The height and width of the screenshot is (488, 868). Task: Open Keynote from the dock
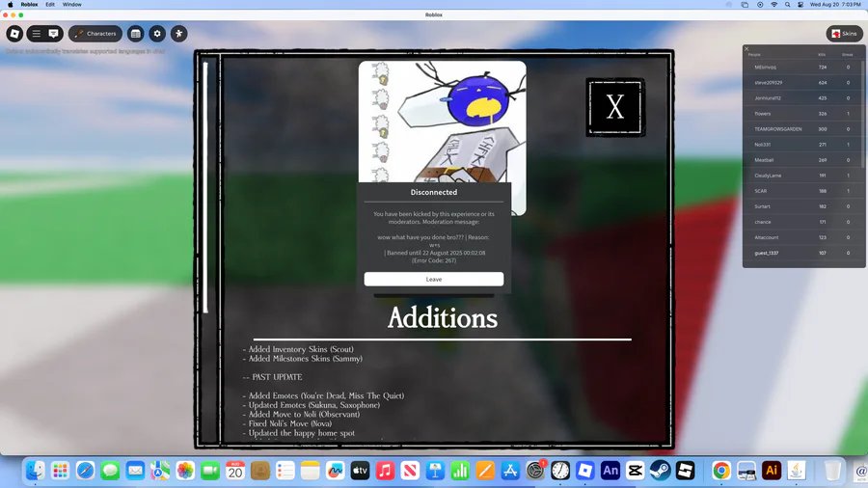435,471
